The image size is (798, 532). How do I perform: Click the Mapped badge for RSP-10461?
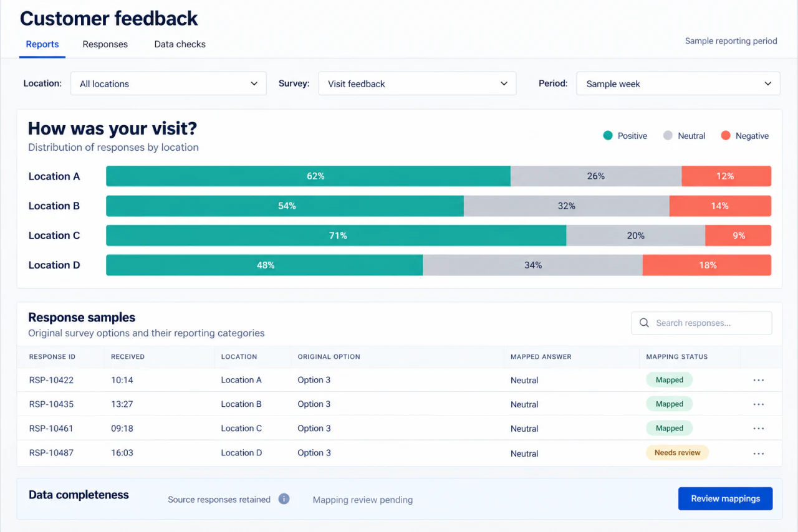669,428
